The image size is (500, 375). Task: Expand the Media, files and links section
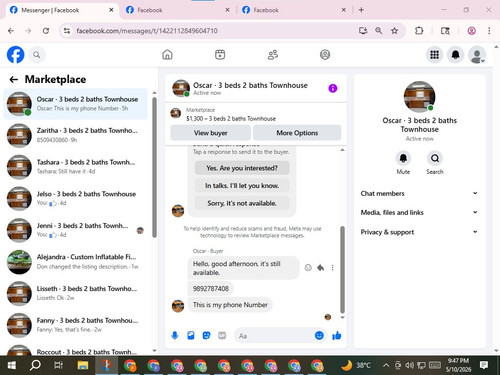pyautogui.click(x=419, y=212)
